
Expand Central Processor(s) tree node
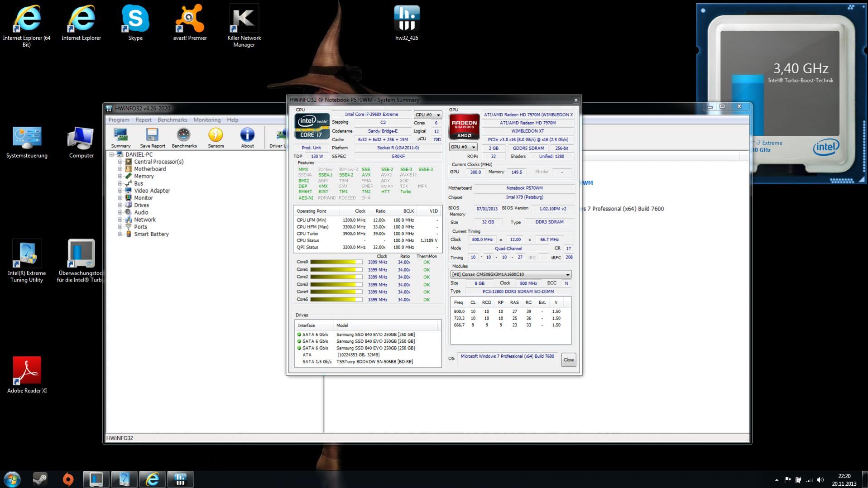(120, 162)
